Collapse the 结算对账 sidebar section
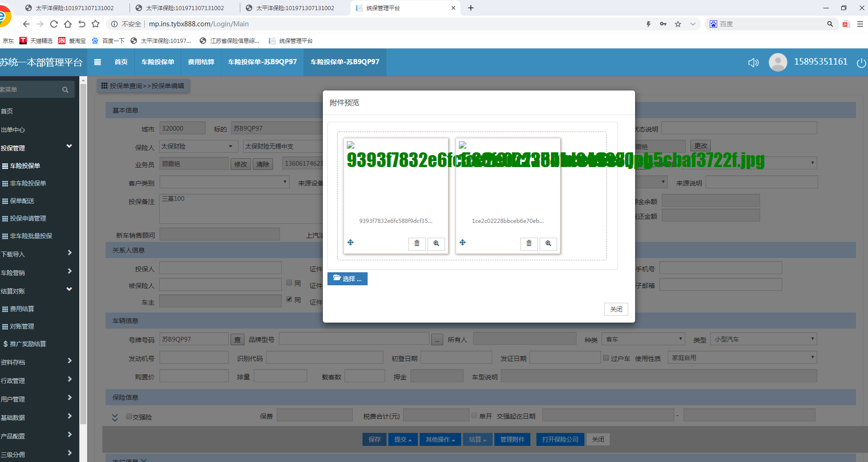Image resolution: width=868 pixels, height=462 pixels. [x=69, y=289]
